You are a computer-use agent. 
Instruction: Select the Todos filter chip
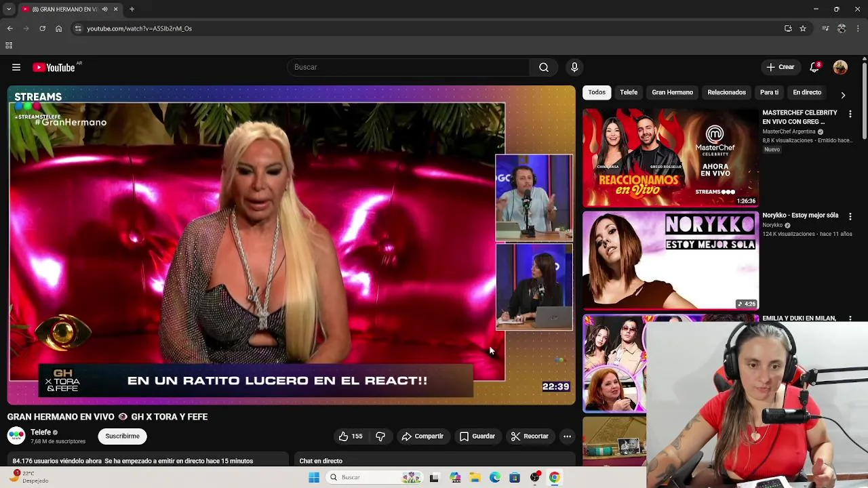click(x=597, y=92)
